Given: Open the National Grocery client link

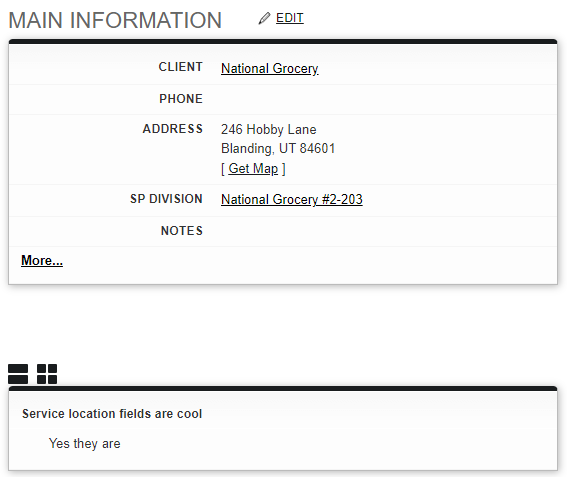Looking at the screenshot, I should (x=270, y=68).
